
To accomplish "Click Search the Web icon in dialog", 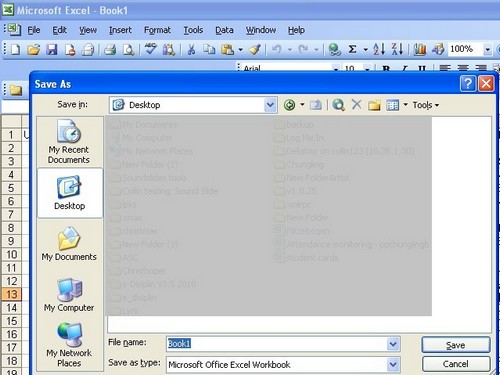I will coord(338,105).
